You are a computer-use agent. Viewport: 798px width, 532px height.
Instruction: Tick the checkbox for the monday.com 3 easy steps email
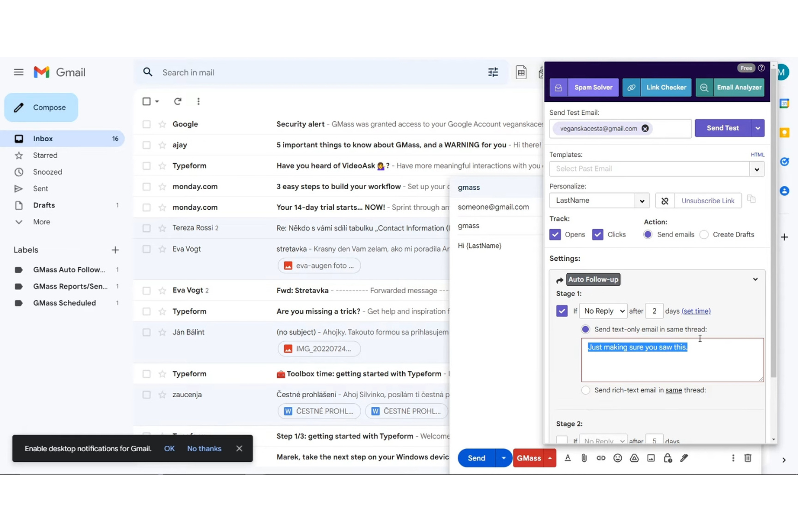coord(146,186)
